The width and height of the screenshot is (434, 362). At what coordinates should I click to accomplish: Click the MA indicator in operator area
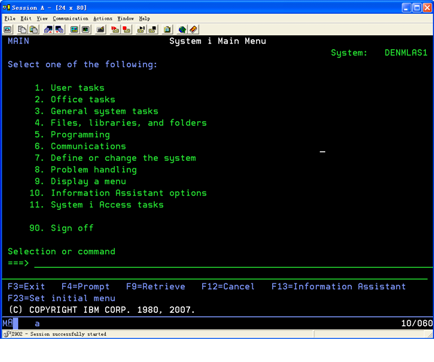[7, 323]
